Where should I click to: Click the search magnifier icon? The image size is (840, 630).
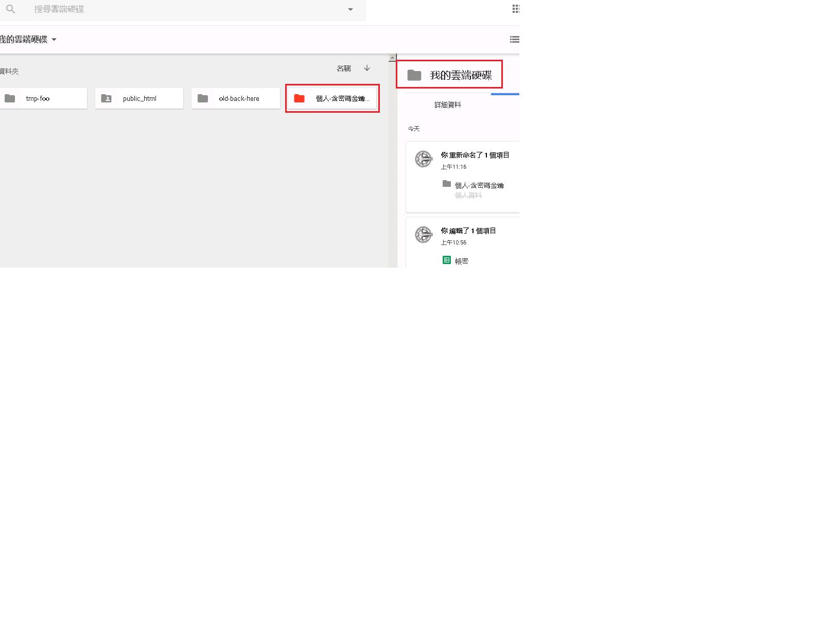(10, 9)
